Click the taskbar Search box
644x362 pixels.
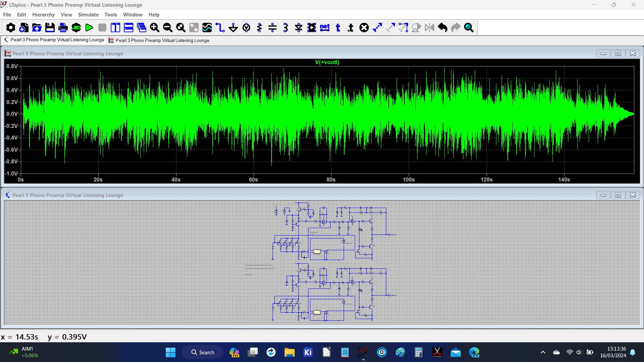203,352
